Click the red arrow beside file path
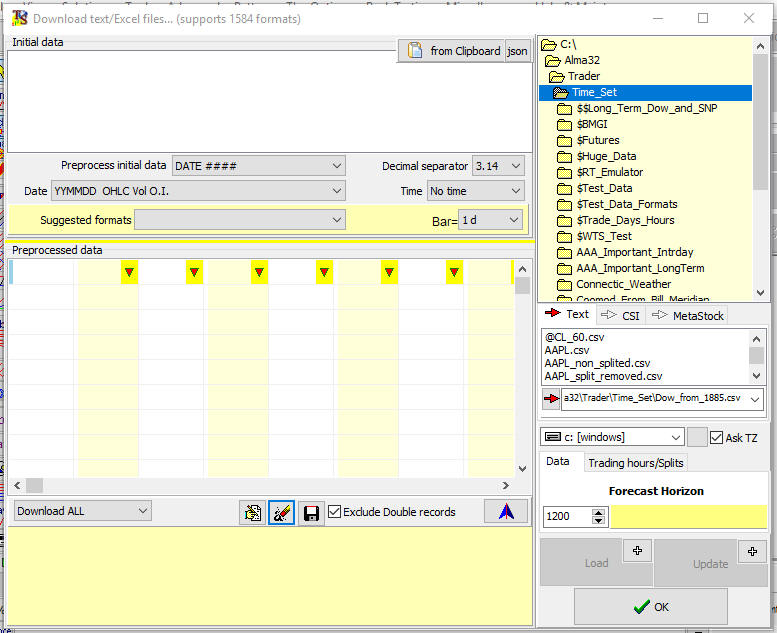Screen dimensions: 777x633 pyautogui.click(x=551, y=399)
